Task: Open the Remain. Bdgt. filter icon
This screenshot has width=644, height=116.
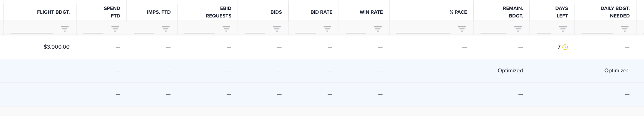Action: point(518,29)
